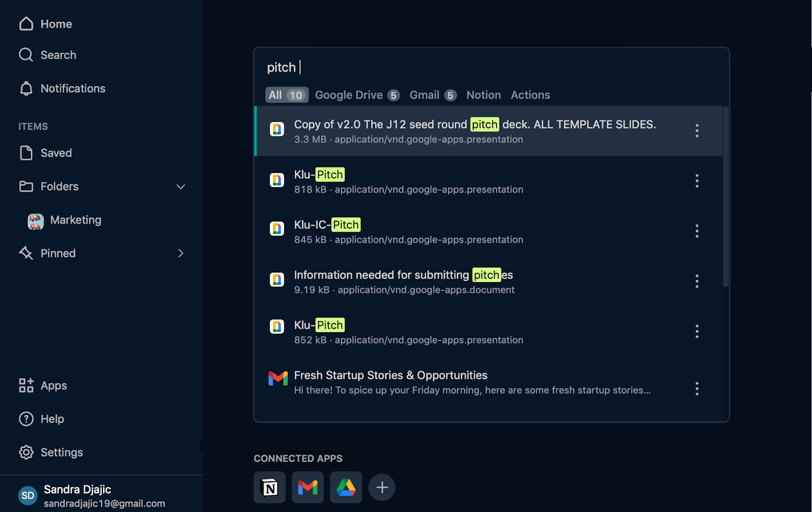Viewport: 812px width, 512px height.
Task: Open the Marketing folder
Action: pos(75,220)
